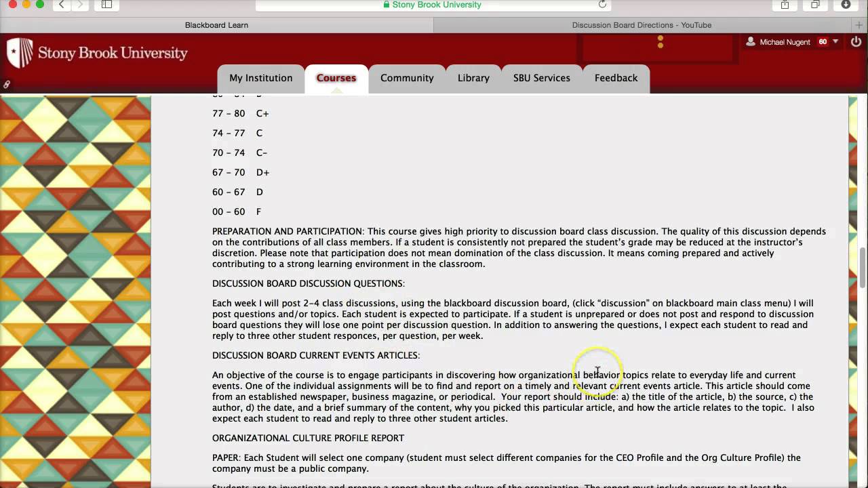Go back with Safari back arrow
Screen dimensions: 868x488
pos(62,5)
